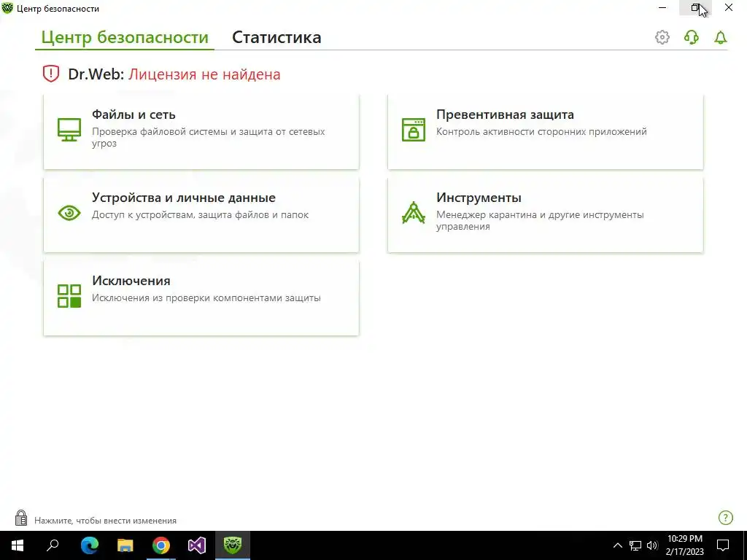This screenshot has width=747, height=560.
Task: Switch to the Центр безопасности tab
Action: coord(125,37)
